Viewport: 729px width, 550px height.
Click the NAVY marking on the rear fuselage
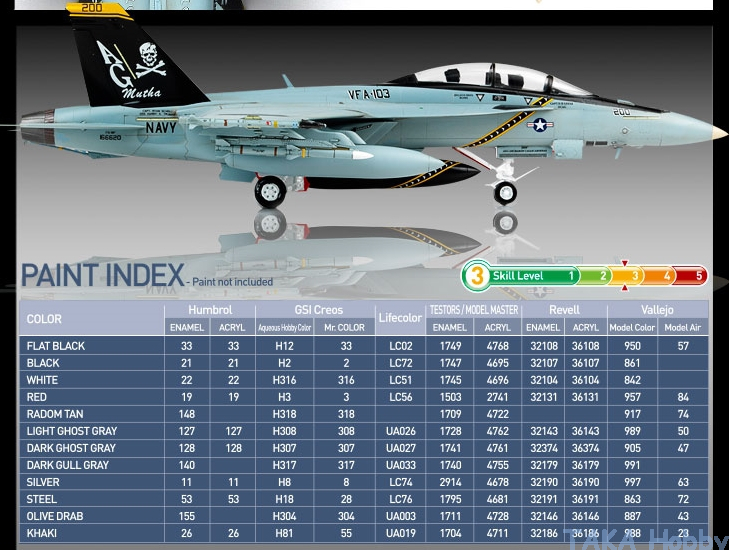(x=160, y=128)
